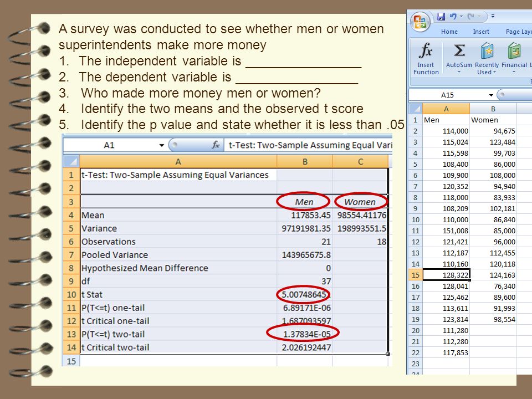532x399 pixels.
Task: Select the one-tail p value 6.89171E-06
Action: pos(304,308)
